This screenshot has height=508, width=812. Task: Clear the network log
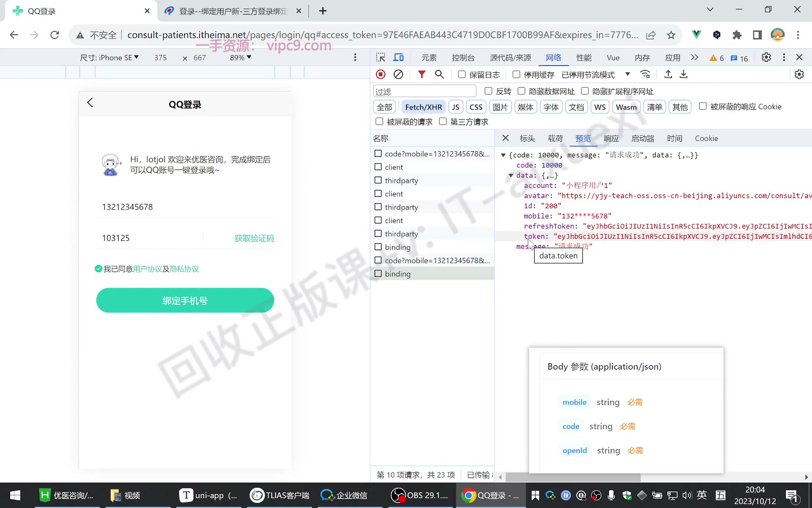(398, 75)
